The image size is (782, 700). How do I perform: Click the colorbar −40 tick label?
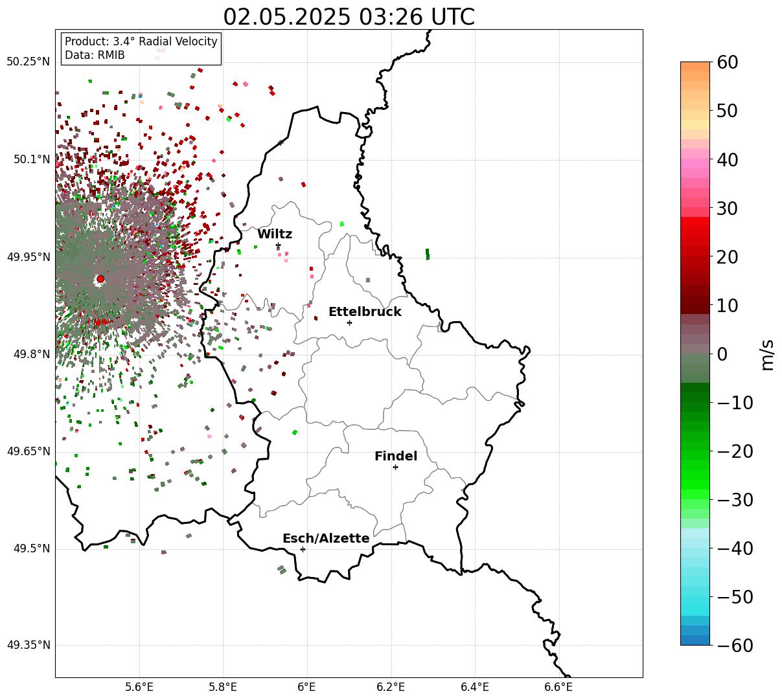click(735, 548)
